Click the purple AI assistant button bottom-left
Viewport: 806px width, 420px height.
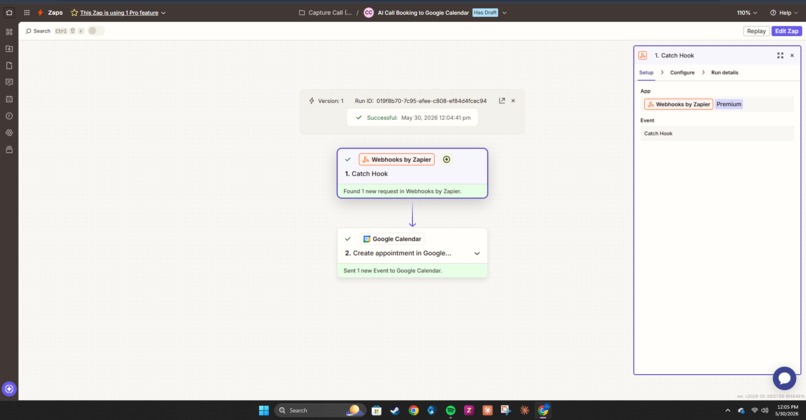click(x=9, y=389)
